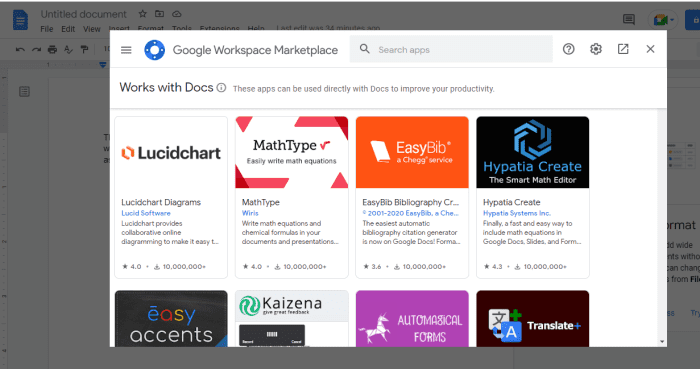
Task: Click the MathType app title
Action: (261, 202)
